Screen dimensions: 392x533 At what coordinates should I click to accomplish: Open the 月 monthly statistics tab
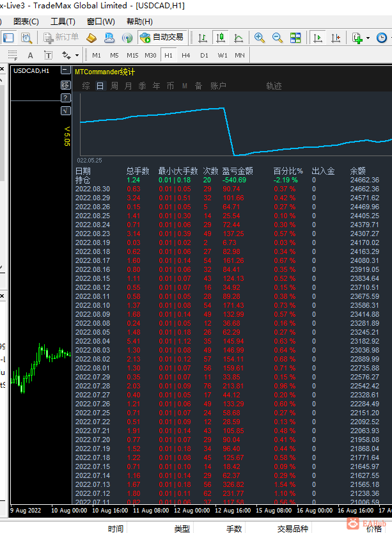point(128,86)
